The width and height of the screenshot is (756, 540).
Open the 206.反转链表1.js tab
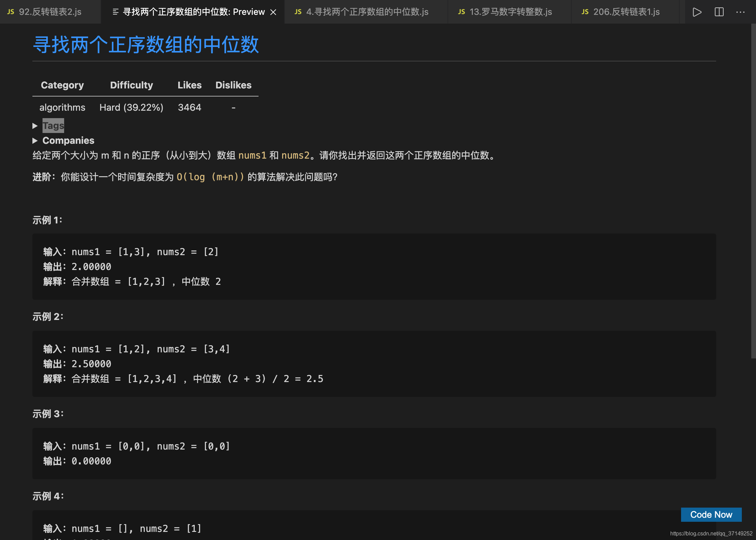pos(626,12)
